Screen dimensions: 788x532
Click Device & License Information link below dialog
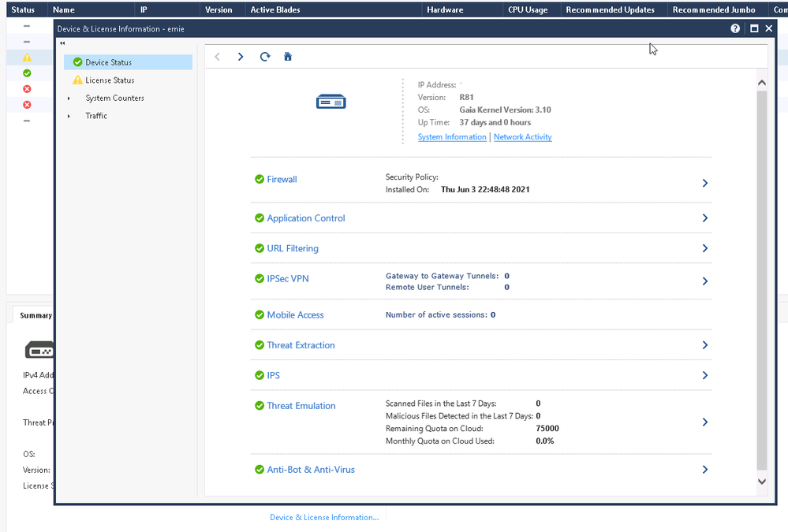tap(324, 518)
